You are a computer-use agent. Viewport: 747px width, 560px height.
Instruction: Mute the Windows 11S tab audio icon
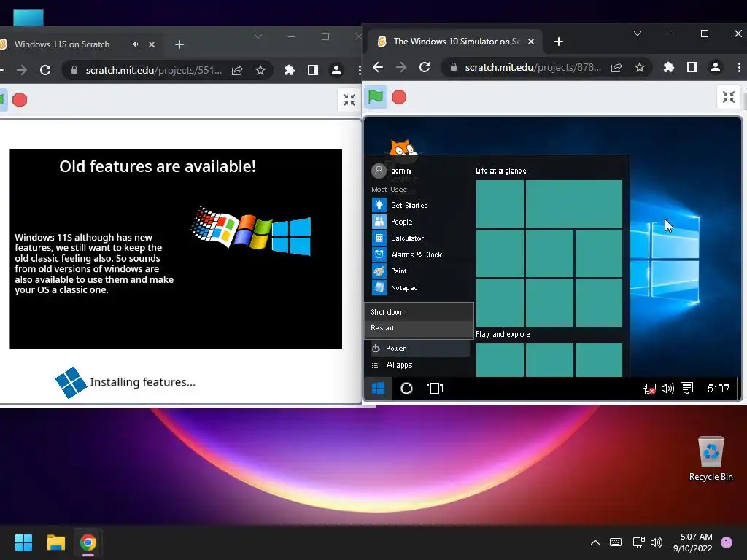pos(136,44)
